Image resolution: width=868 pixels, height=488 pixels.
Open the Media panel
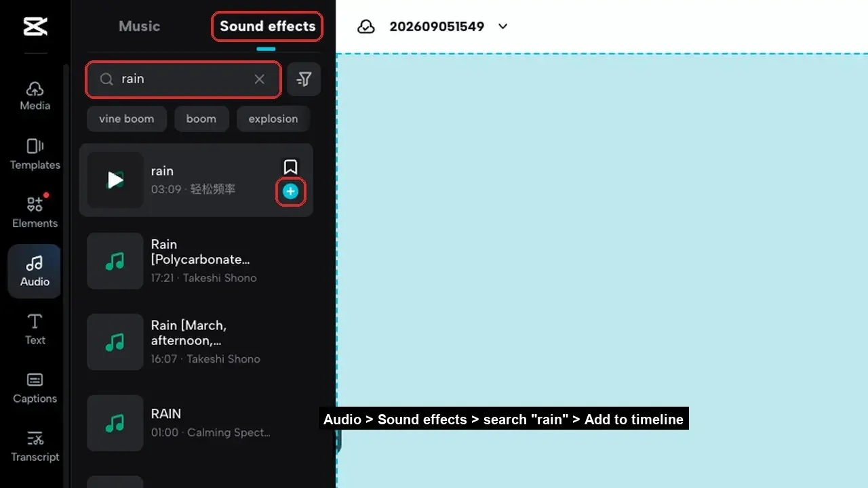tap(35, 96)
